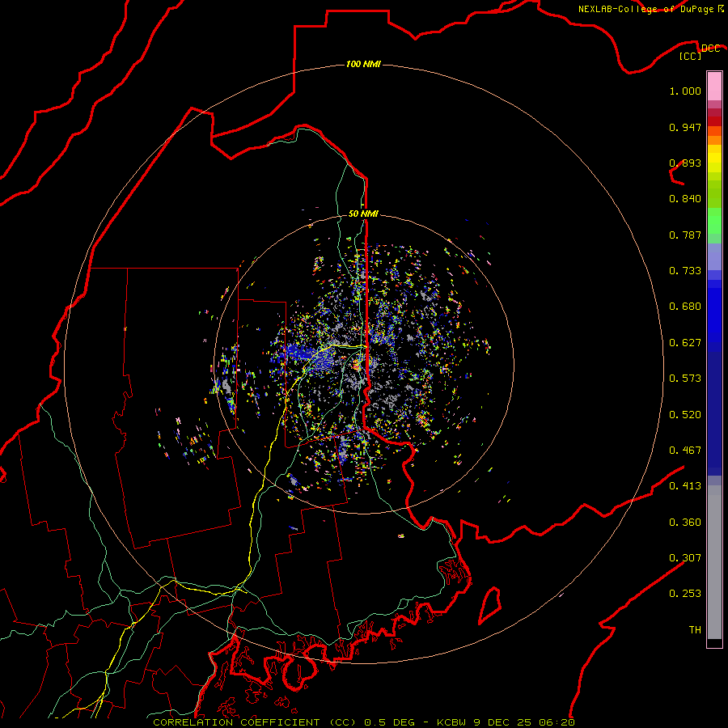Click the DCC label above the color bar
The height and width of the screenshot is (728, 728).
click(711, 49)
